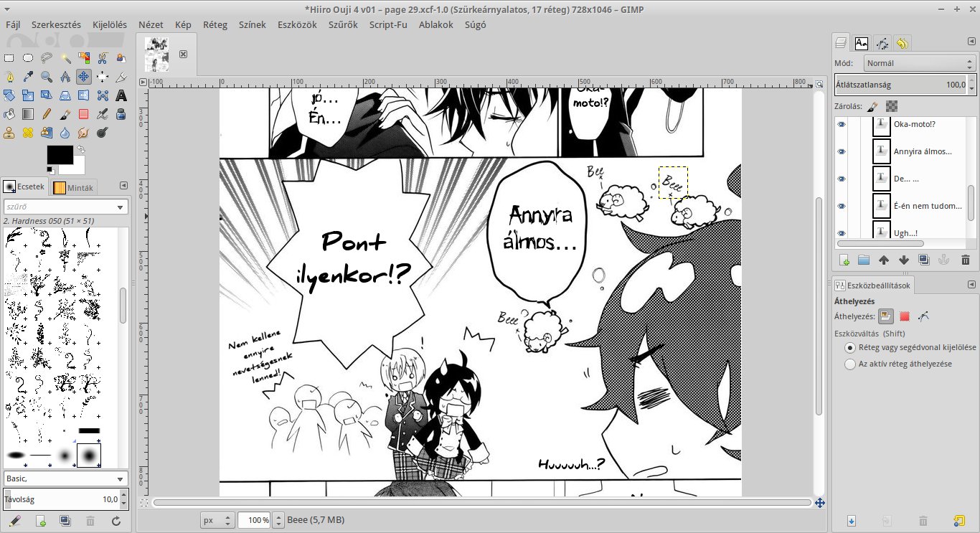Select the Paths pen tool
980x533 pixels.
[x=9, y=77]
